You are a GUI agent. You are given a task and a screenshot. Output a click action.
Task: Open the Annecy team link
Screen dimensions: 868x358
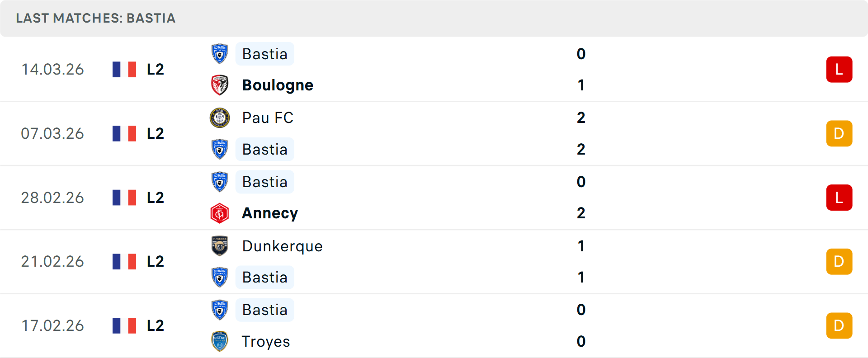coord(270,213)
